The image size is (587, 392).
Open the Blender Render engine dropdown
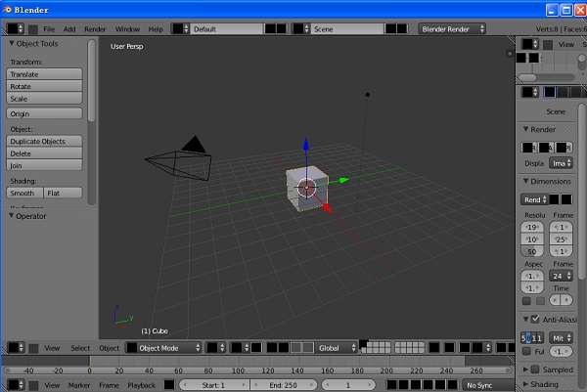[x=452, y=28]
